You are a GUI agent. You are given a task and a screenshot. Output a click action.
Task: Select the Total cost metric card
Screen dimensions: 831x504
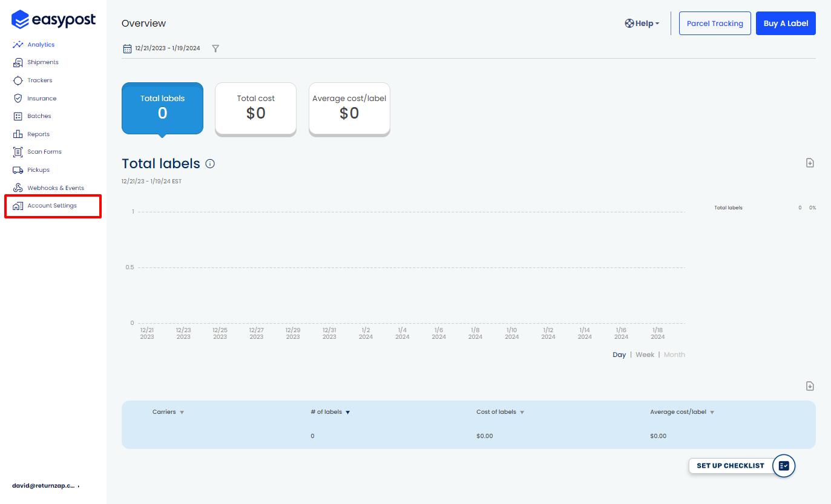pos(255,109)
